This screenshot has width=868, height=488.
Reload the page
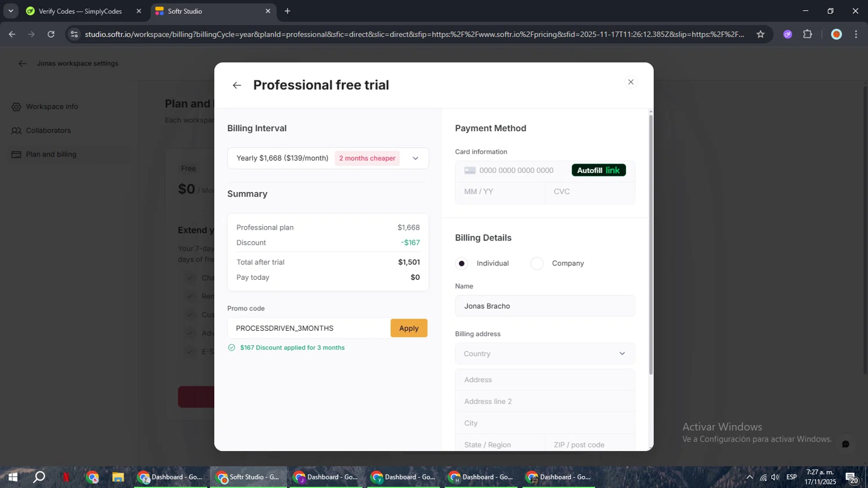tap(51, 34)
